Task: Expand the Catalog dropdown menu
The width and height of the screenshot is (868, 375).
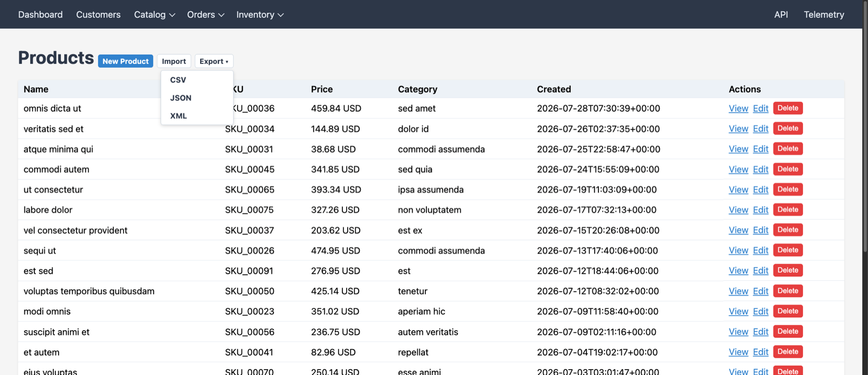Action: (x=155, y=15)
